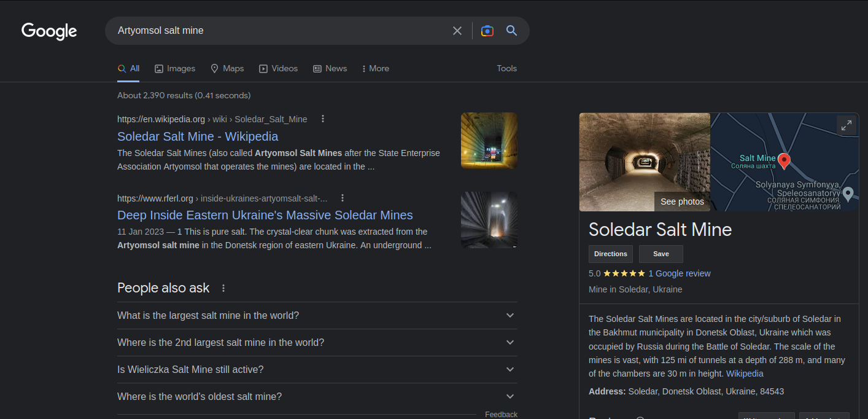
Task: Click the 'About 2,390 results' text
Action: [184, 96]
